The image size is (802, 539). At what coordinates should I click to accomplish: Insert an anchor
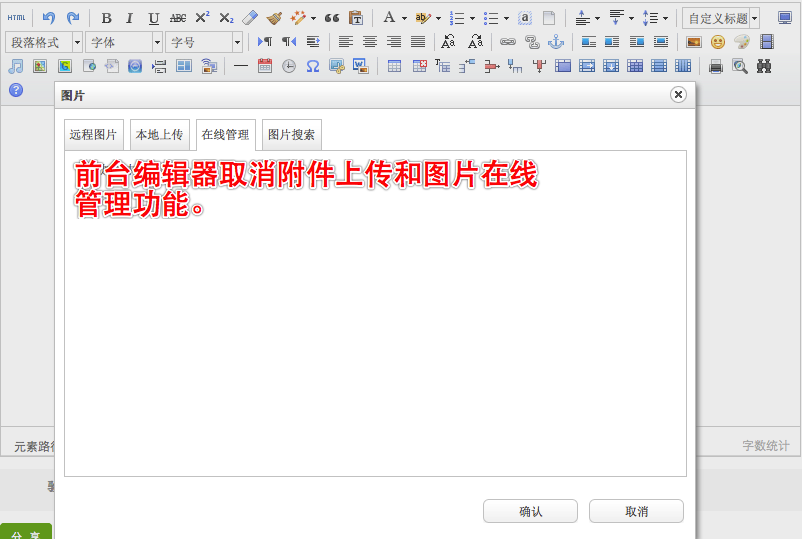coord(556,42)
